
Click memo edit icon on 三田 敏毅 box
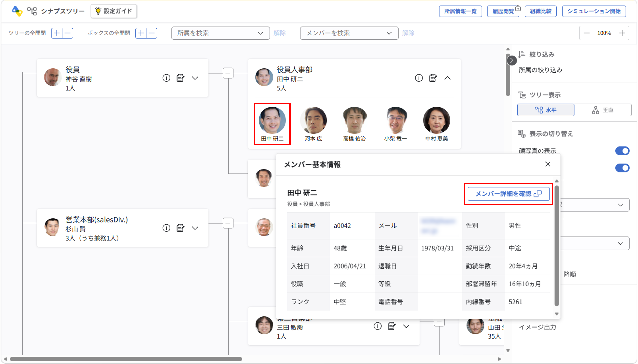pyautogui.click(x=392, y=326)
